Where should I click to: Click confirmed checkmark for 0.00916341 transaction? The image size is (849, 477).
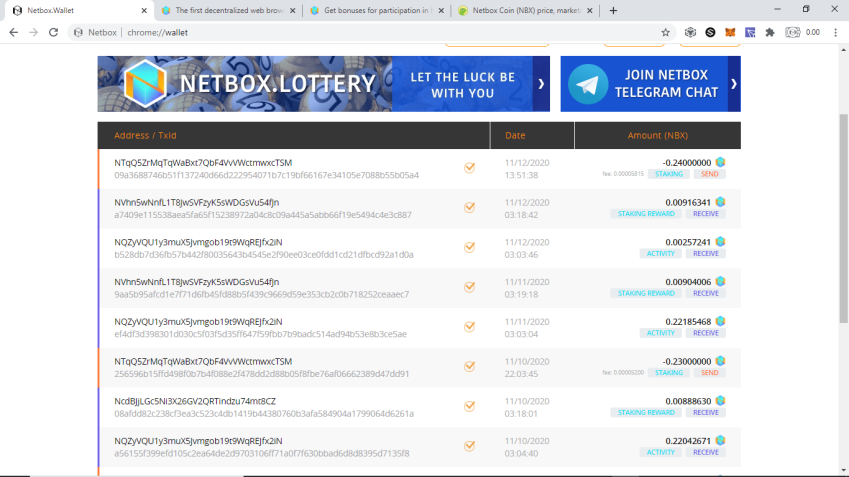point(469,207)
